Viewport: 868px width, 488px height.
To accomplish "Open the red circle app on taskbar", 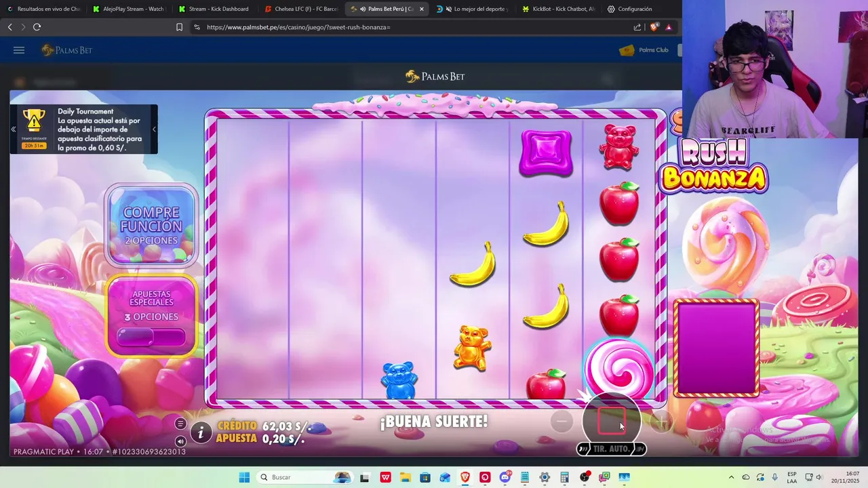I will (x=485, y=477).
